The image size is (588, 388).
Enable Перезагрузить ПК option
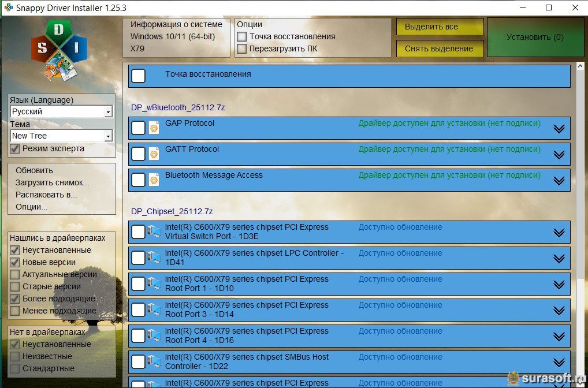coord(242,48)
